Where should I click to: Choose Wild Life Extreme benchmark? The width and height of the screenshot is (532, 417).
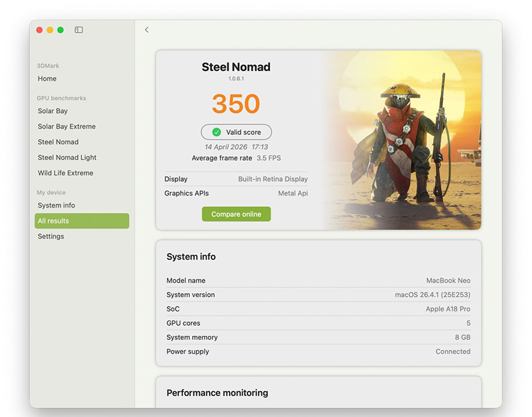(65, 173)
